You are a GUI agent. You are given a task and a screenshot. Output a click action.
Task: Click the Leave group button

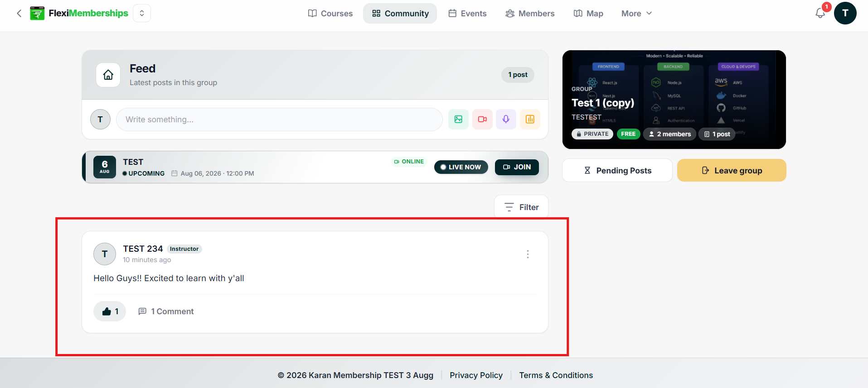tap(732, 171)
